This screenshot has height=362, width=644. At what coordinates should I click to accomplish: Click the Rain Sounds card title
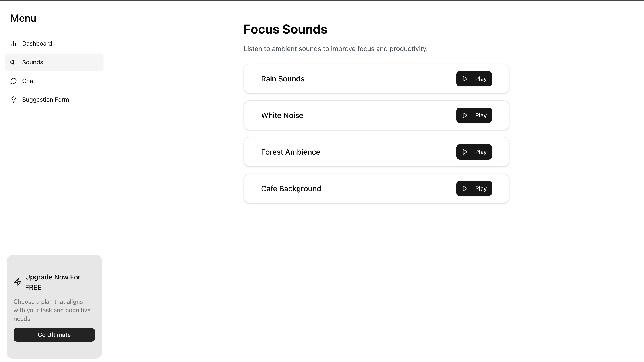(283, 79)
